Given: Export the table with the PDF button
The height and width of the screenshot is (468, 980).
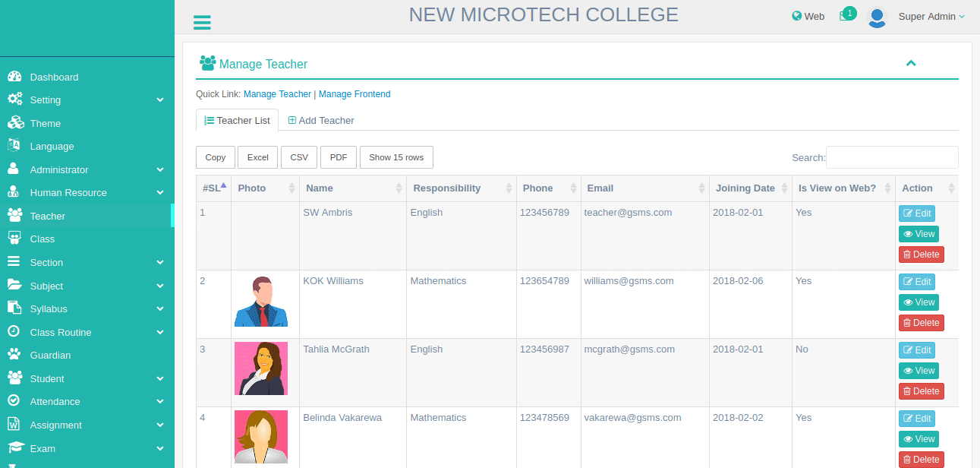Looking at the screenshot, I should pos(339,157).
